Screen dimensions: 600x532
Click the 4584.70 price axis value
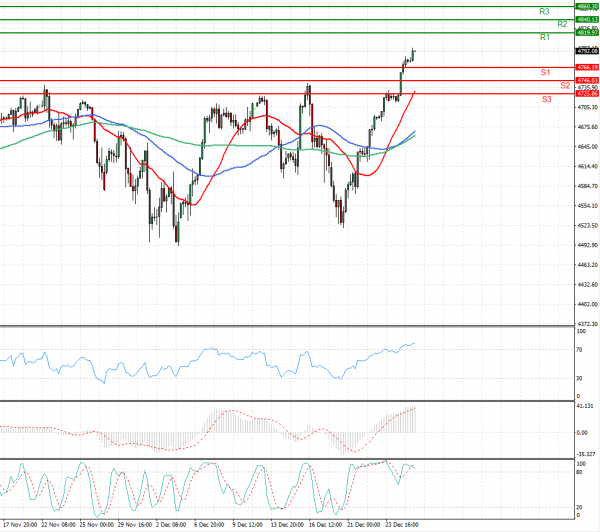pyautogui.click(x=587, y=186)
